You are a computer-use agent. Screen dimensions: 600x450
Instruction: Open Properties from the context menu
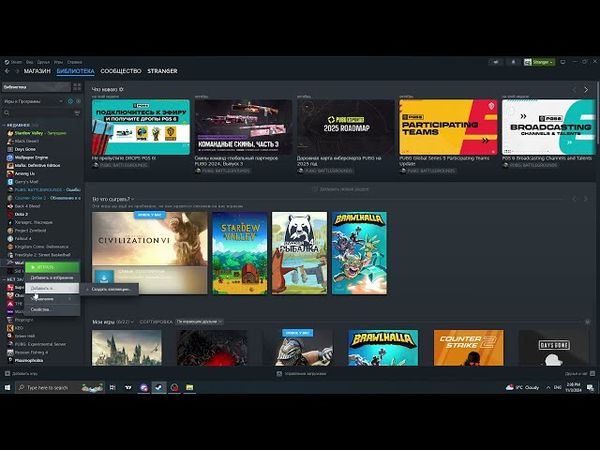click(x=52, y=310)
